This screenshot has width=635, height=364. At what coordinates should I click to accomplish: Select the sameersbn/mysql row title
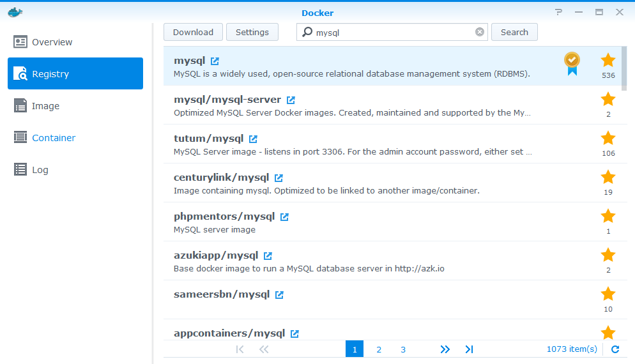pos(222,294)
